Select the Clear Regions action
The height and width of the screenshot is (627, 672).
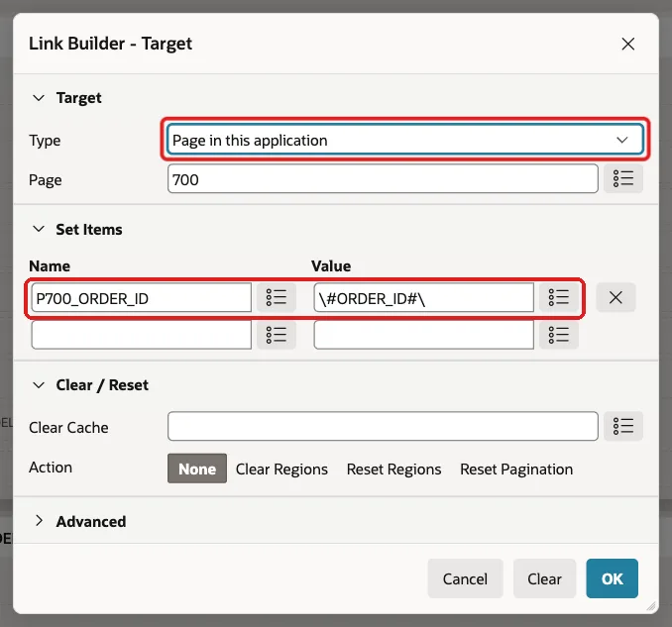(281, 469)
